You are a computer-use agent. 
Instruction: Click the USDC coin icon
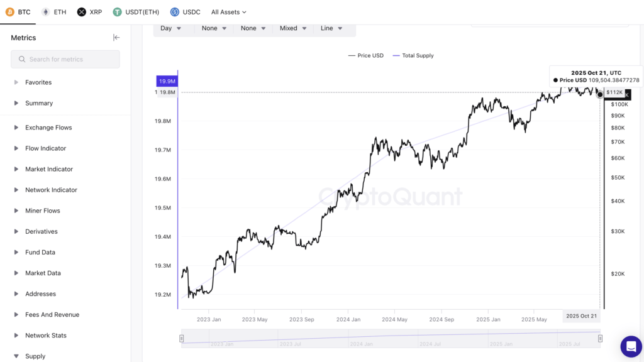click(x=175, y=12)
